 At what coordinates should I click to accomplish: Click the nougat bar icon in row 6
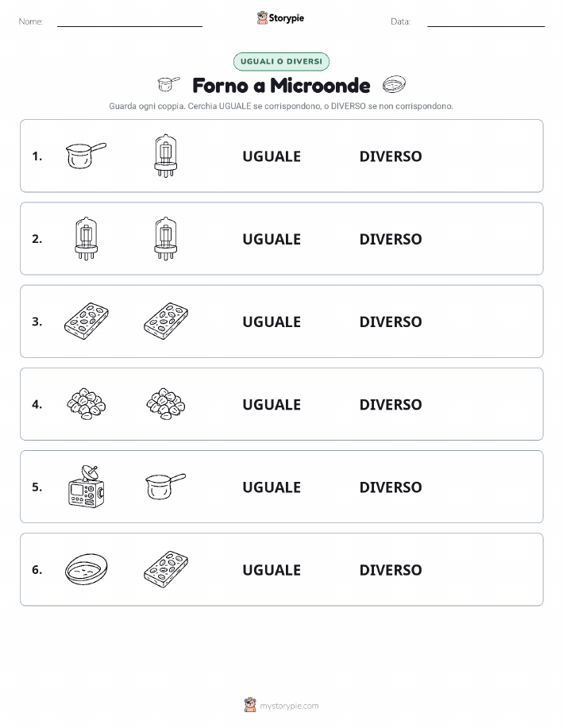point(166,569)
